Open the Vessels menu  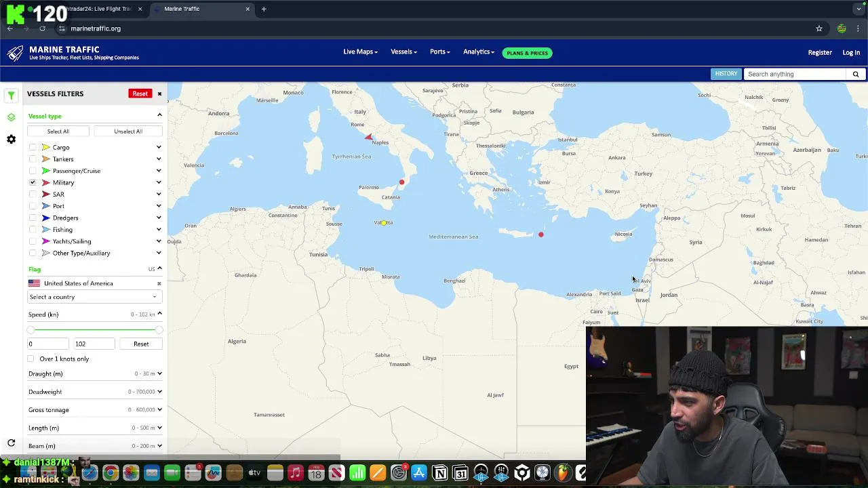403,52
